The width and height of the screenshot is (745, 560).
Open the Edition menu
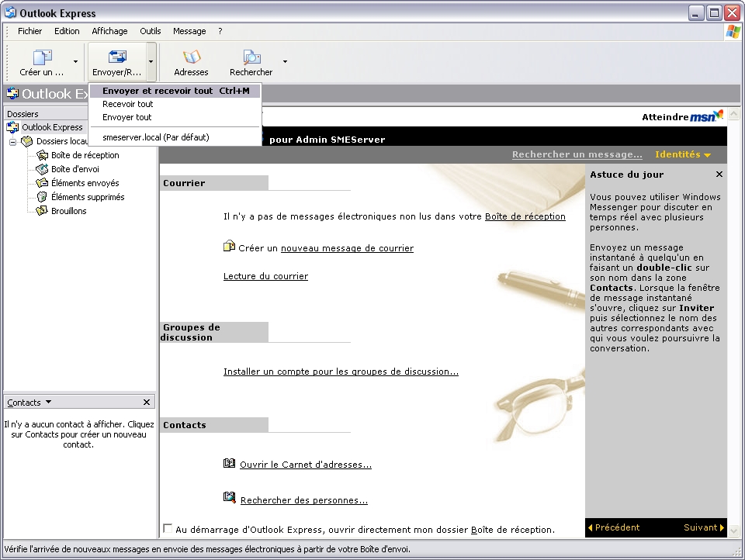click(x=67, y=31)
